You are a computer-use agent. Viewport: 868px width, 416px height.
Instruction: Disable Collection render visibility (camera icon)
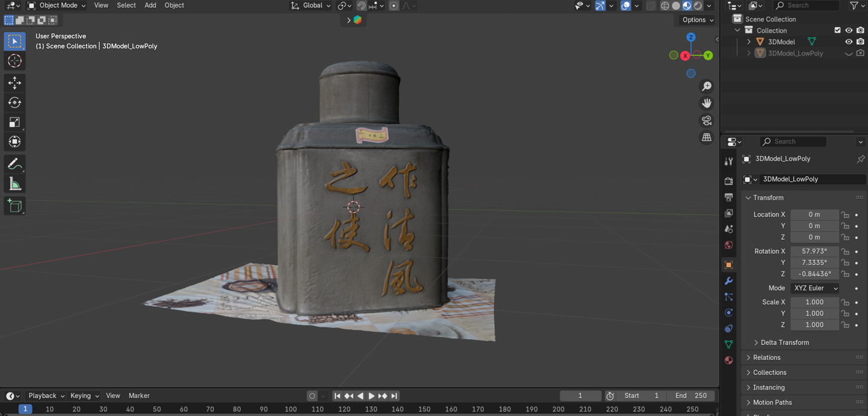coord(861,30)
